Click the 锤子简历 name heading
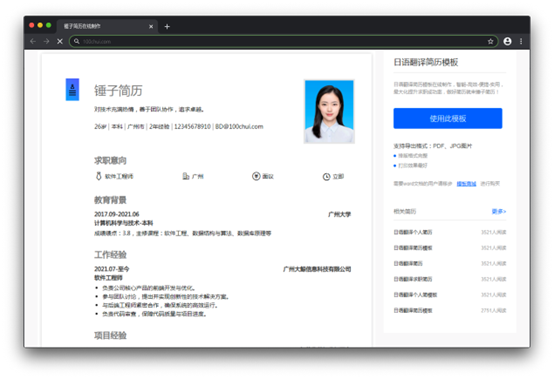Viewport: 554px width, 379px height. (x=118, y=90)
